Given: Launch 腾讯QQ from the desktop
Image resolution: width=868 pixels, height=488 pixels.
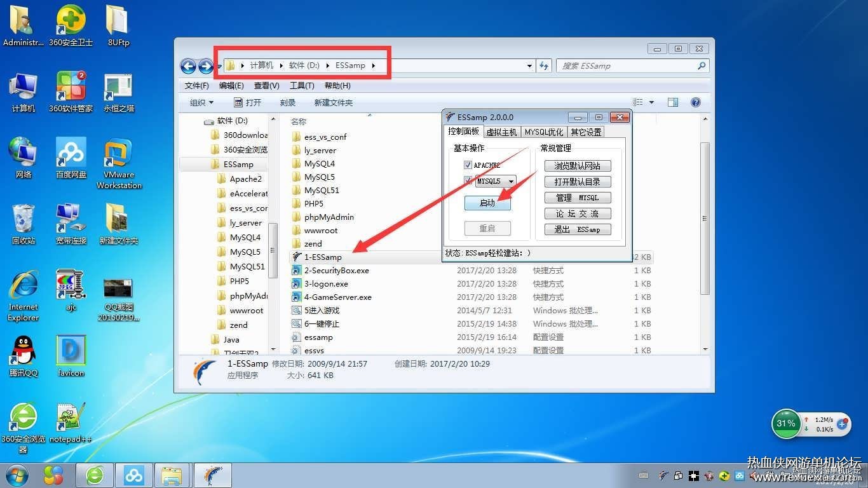Looking at the screenshot, I should point(24,356).
